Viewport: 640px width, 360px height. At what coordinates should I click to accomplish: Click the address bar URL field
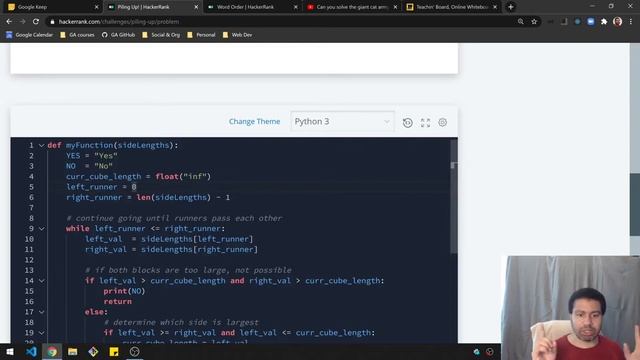click(x=286, y=22)
